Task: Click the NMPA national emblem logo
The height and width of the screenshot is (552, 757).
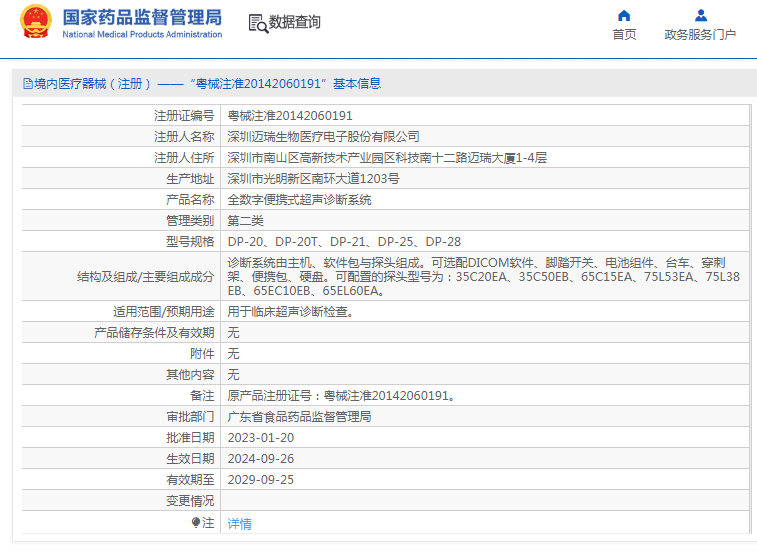Action: [35, 22]
